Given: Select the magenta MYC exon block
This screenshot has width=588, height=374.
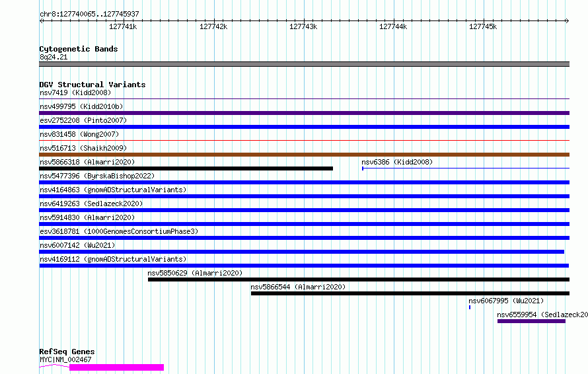Looking at the screenshot, I should [x=116, y=367].
